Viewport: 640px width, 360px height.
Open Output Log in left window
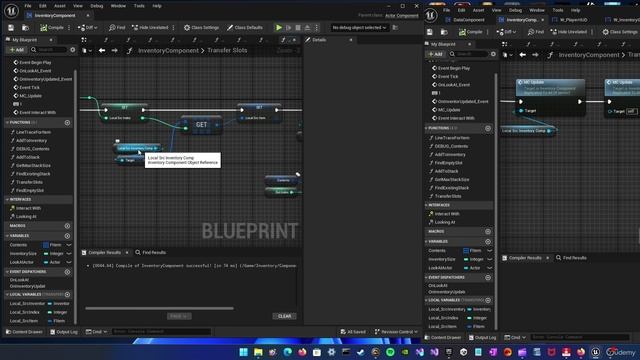pyautogui.click(x=64, y=332)
